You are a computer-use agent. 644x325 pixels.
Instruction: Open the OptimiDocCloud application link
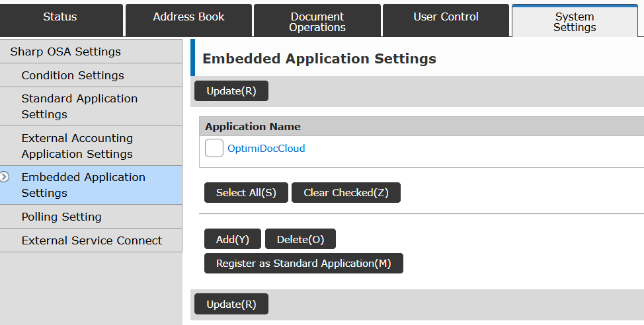[266, 149]
